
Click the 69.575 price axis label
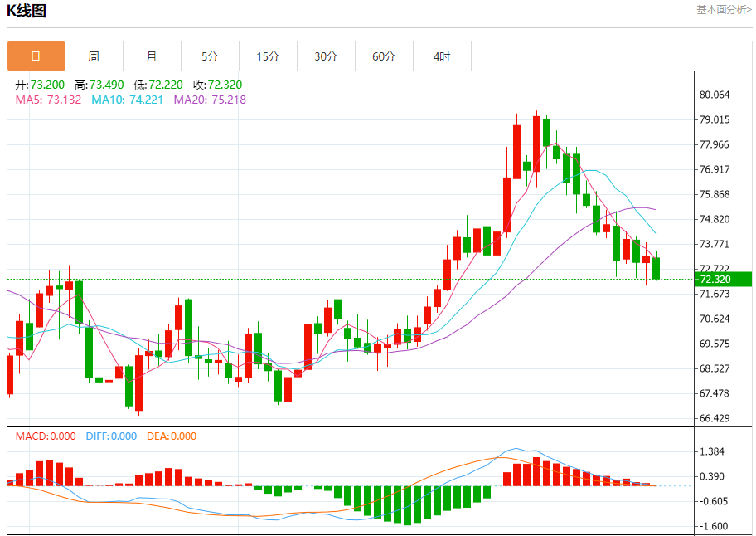[715, 344]
